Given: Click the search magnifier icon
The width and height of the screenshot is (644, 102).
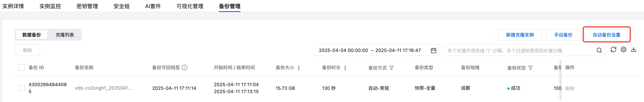Looking at the screenshot, I should [x=599, y=50].
